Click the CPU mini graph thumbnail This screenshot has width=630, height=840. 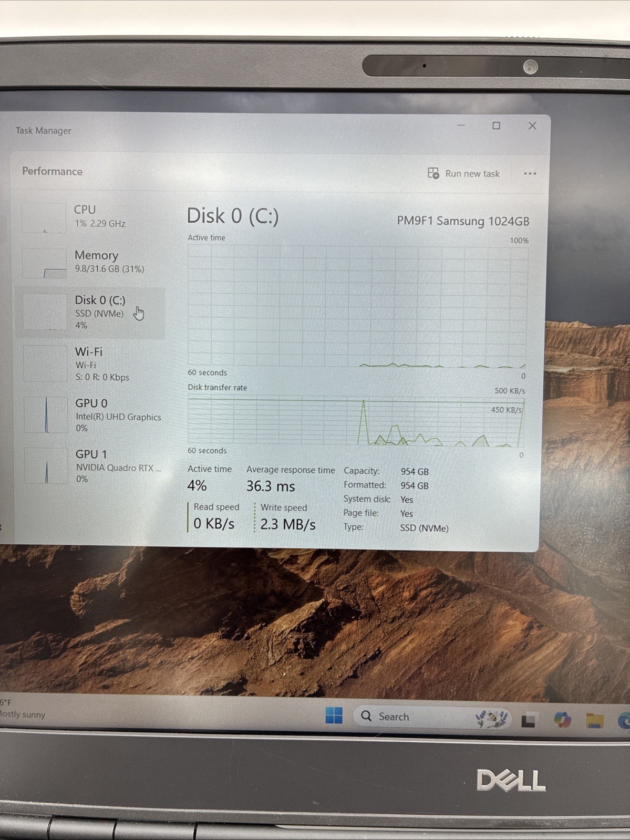(x=44, y=217)
